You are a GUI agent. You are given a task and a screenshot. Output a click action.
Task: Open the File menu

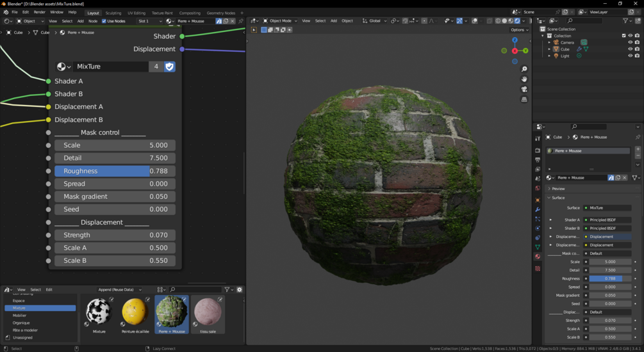tap(15, 12)
